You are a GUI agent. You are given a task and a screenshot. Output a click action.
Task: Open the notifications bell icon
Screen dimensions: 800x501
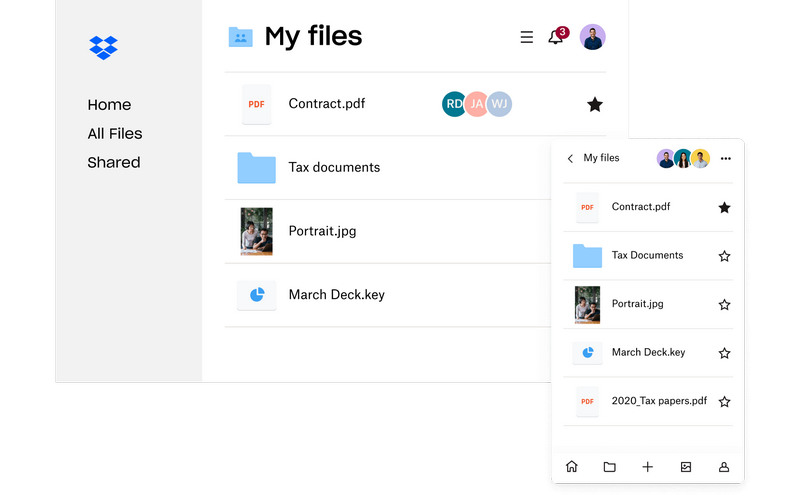click(556, 37)
